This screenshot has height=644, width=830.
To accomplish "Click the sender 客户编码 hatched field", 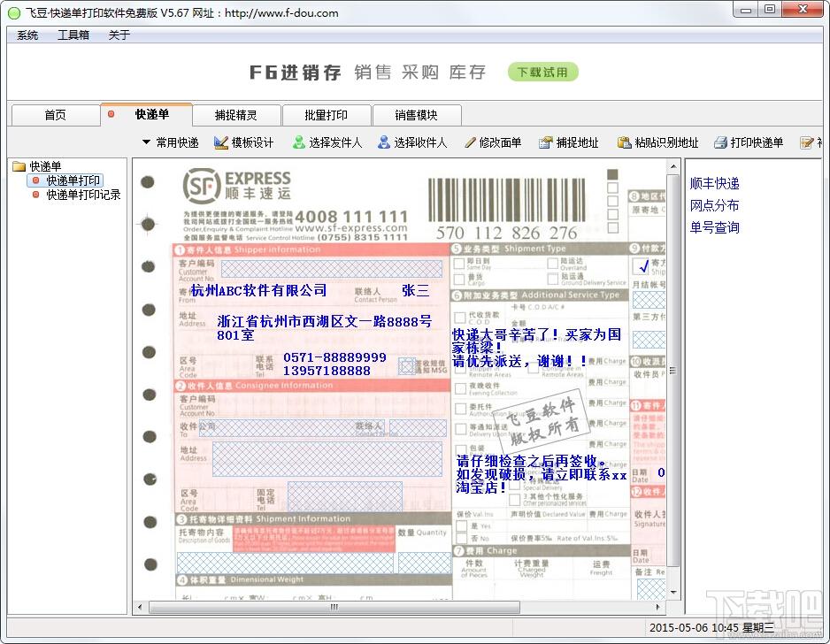I will [331, 269].
